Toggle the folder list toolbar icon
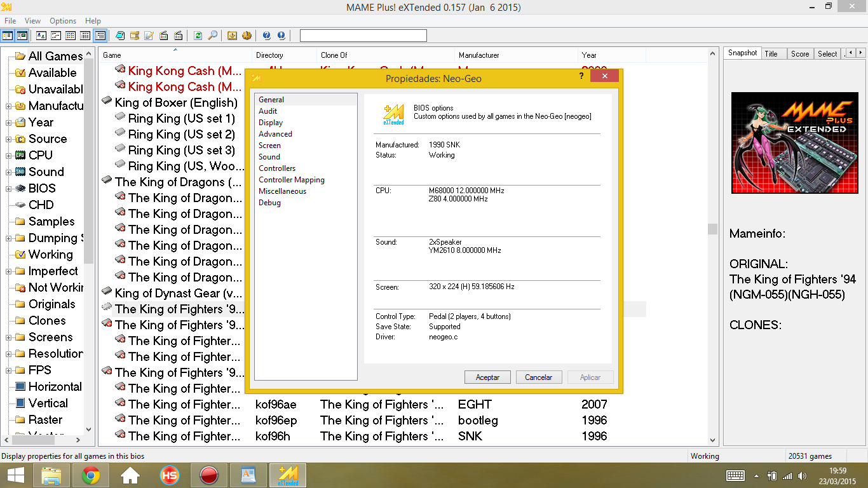Image resolution: width=868 pixels, height=488 pixels. tap(8, 36)
